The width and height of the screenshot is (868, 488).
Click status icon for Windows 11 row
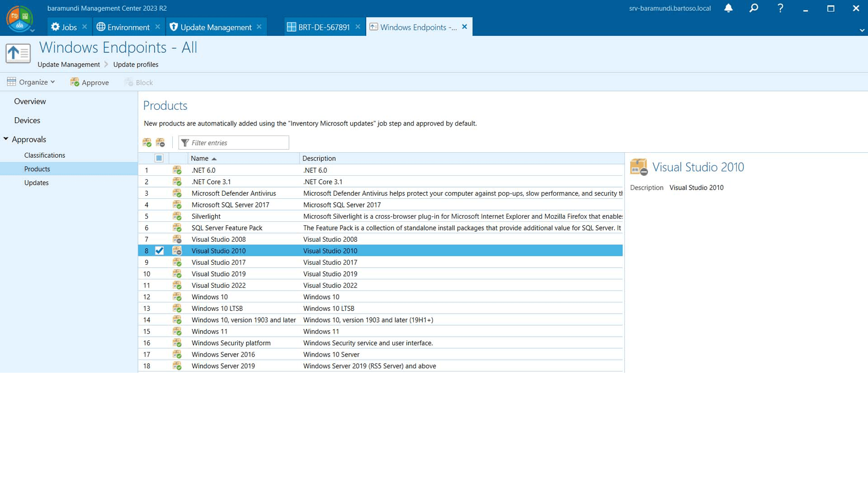coord(177,331)
